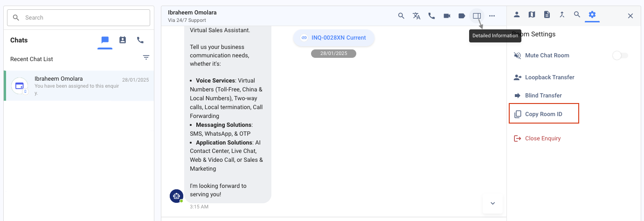Start a voice call with phone icon
This screenshot has width=644, height=221.
pyautogui.click(x=431, y=16)
